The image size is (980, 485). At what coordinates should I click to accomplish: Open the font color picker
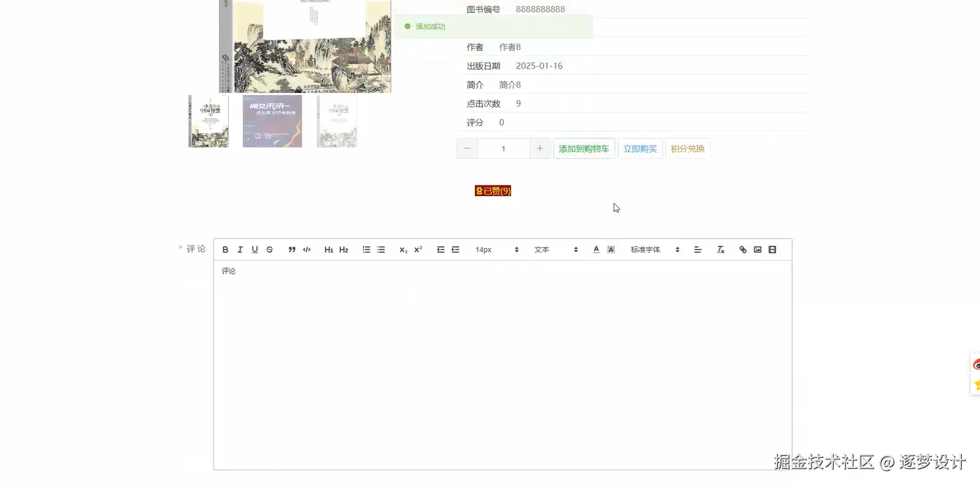[x=596, y=249]
